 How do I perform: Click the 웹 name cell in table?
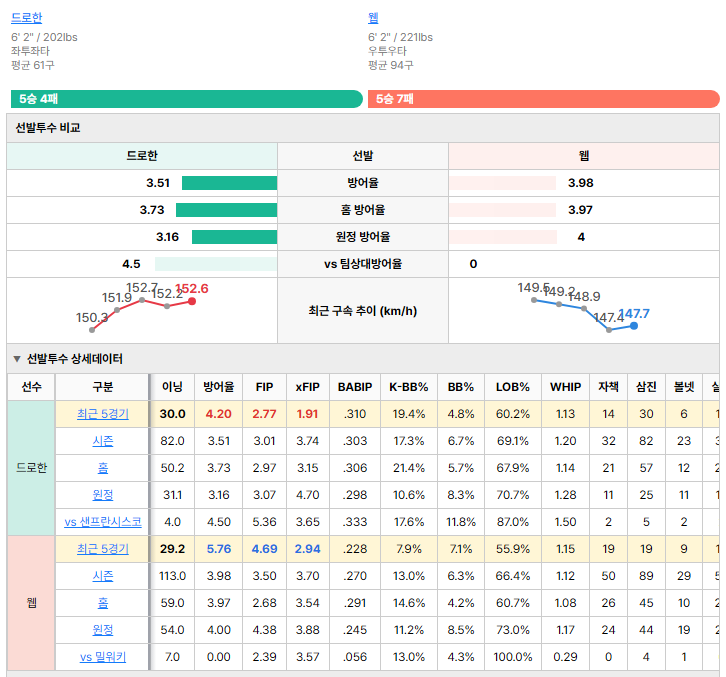coord(31,602)
